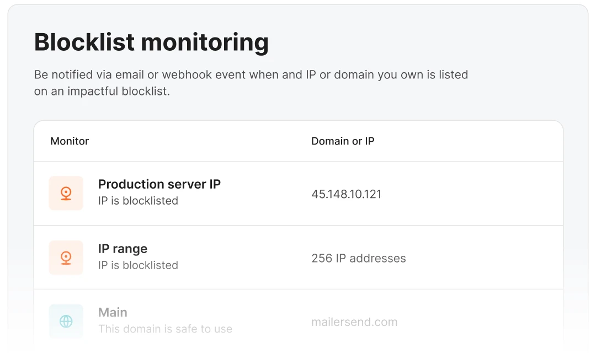Click the word 'email' in the description
This screenshot has height=364, width=596.
click(x=129, y=74)
